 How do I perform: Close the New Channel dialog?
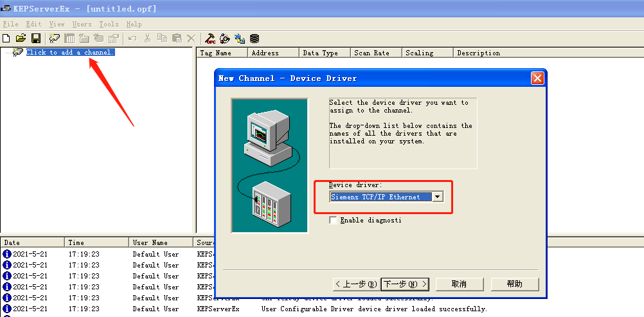click(x=537, y=78)
